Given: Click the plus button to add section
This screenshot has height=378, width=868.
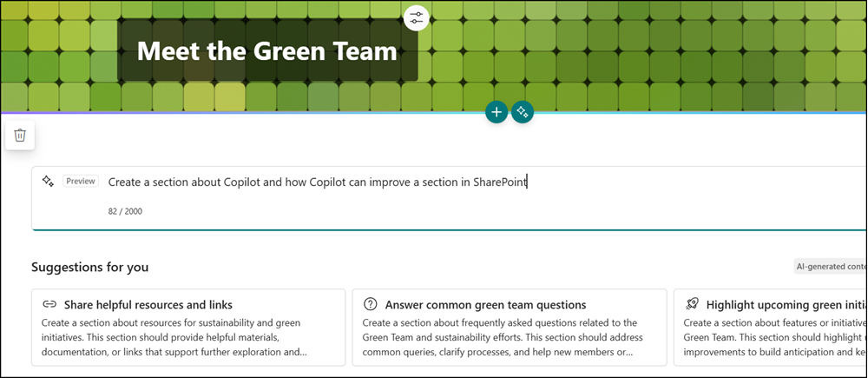Looking at the screenshot, I should click(496, 112).
